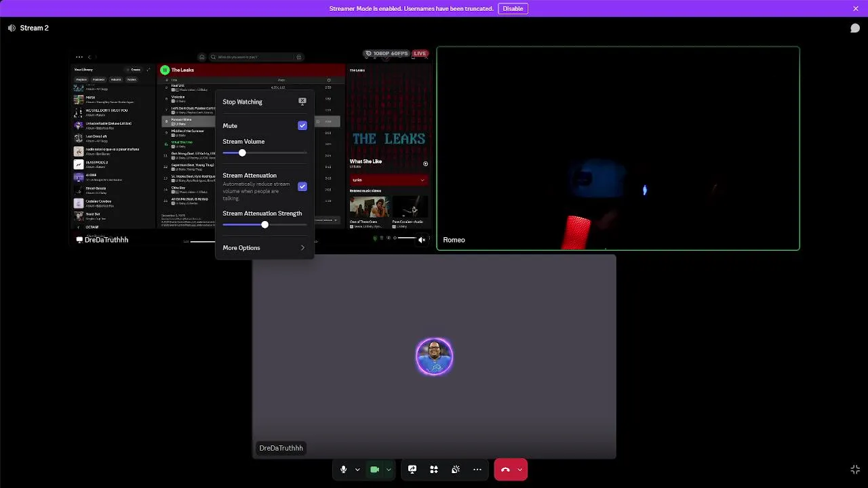The width and height of the screenshot is (868, 488).
Task: Click What She Like now-playing title
Action: click(366, 162)
